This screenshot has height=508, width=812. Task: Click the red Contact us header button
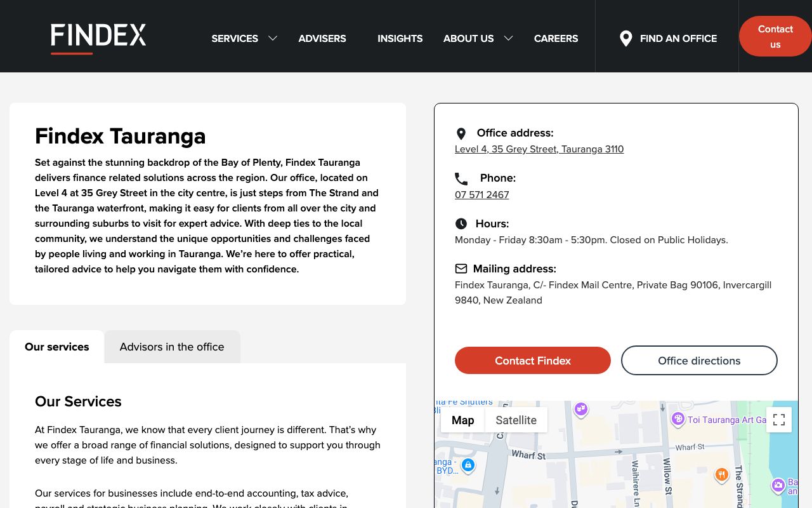coord(775,36)
